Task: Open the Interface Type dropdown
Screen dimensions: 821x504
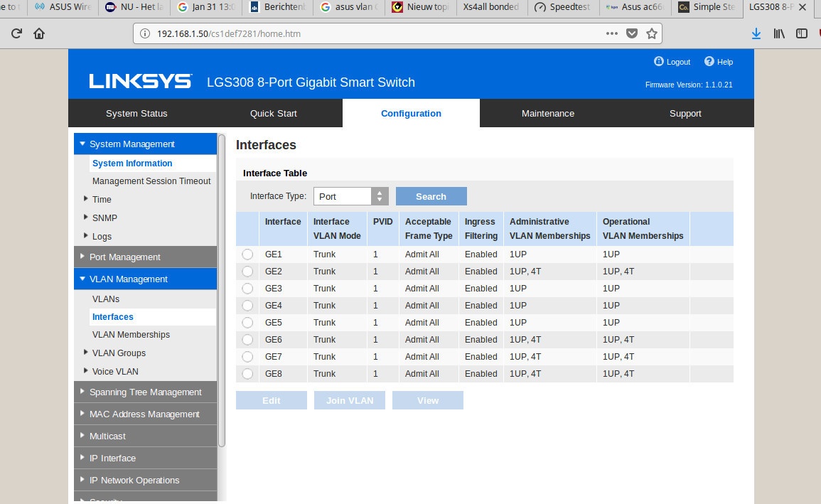Action: pyautogui.click(x=350, y=196)
